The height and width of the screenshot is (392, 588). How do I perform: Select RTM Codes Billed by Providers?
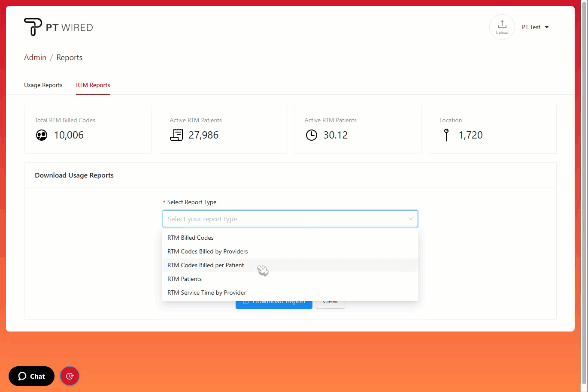pyautogui.click(x=208, y=251)
